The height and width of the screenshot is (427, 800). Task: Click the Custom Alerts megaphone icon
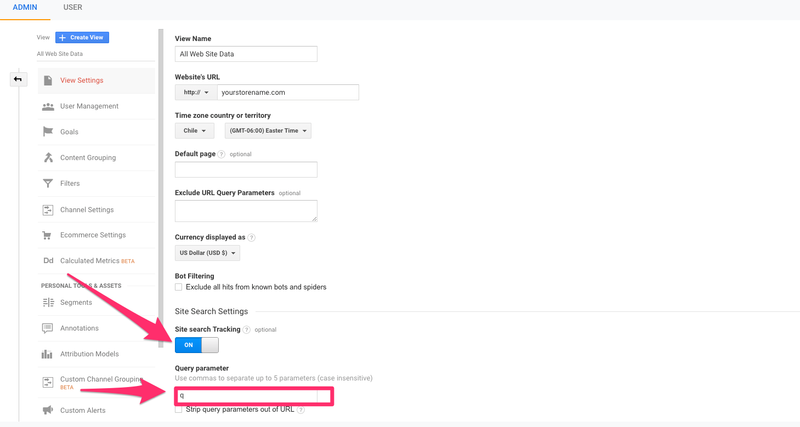[47, 410]
